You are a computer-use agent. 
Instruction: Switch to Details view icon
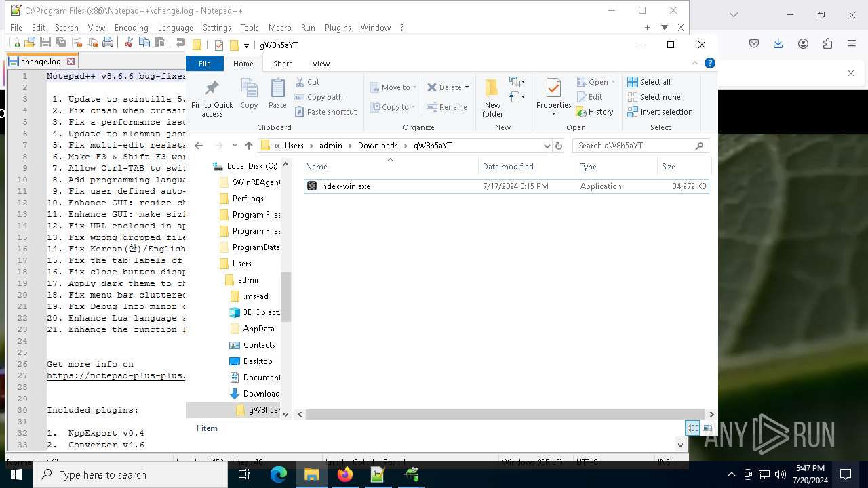pos(692,428)
